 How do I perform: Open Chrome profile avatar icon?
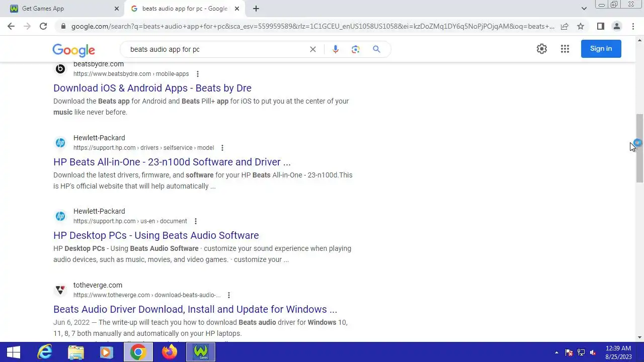[616, 26]
